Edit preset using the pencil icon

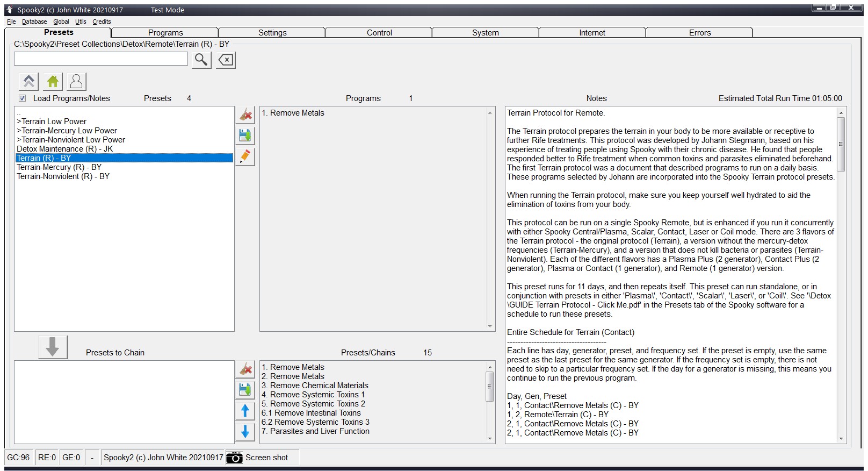[245, 156]
